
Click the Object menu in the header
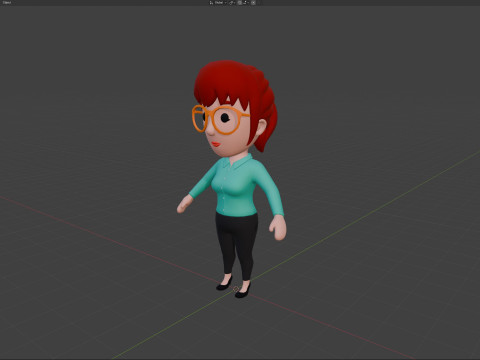(7, 2)
